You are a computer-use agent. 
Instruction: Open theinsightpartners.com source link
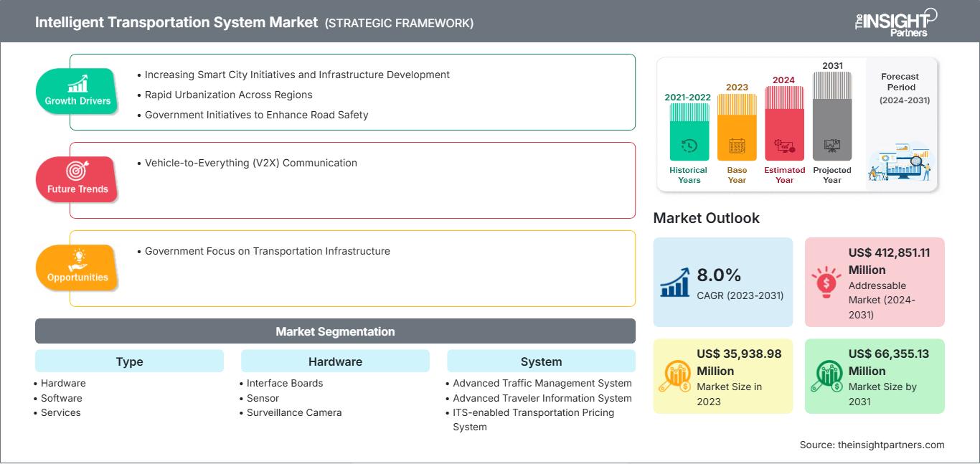[892, 445]
